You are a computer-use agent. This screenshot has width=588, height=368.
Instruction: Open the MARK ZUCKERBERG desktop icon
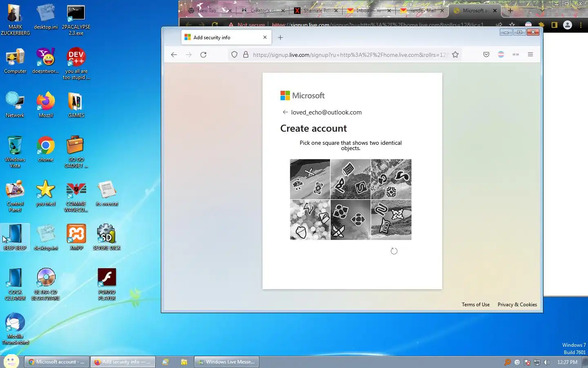point(15,20)
